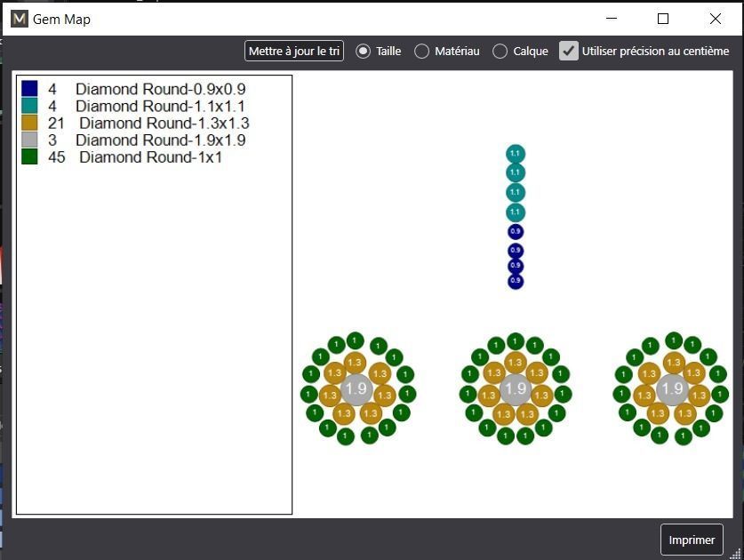This screenshot has width=744, height=560.
Task: Select the Taille radio button
Action: [363, 51]
